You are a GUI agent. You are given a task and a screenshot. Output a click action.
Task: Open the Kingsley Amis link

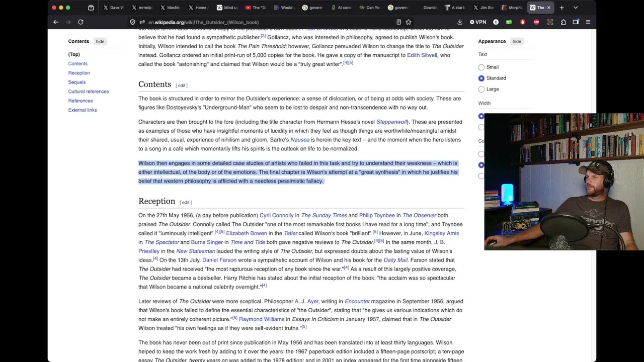pos(441,233)
